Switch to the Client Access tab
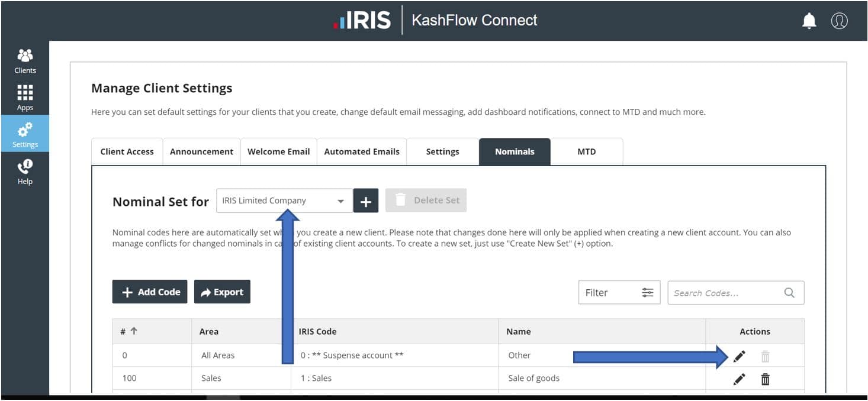868x401 pixels. click(127, 152)
